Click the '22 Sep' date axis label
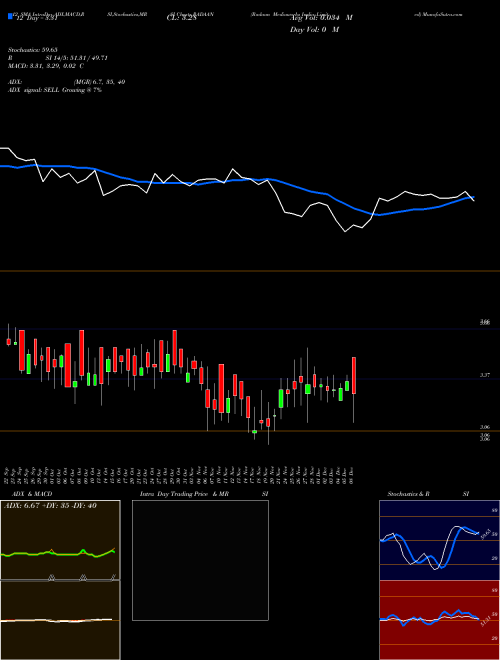Image resolution: width=500 pixels, height=660 pixels. pyautogui.click(x=8, y=475)
